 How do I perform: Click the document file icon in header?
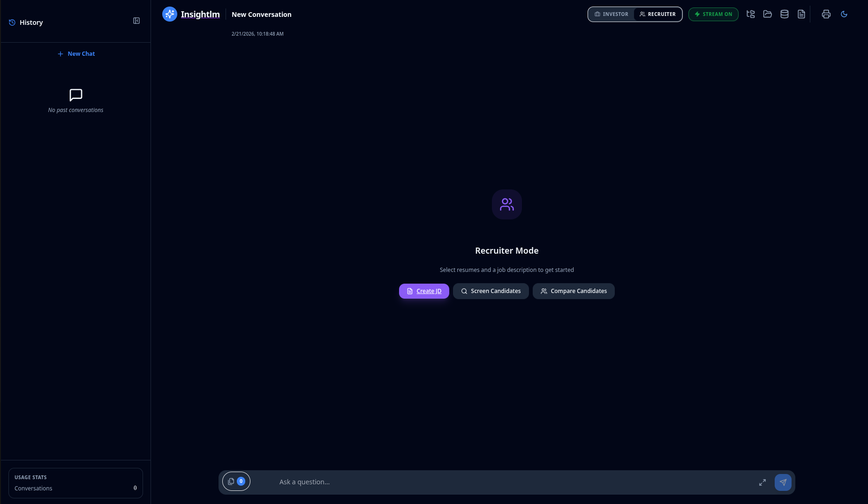tap(801, 14)
